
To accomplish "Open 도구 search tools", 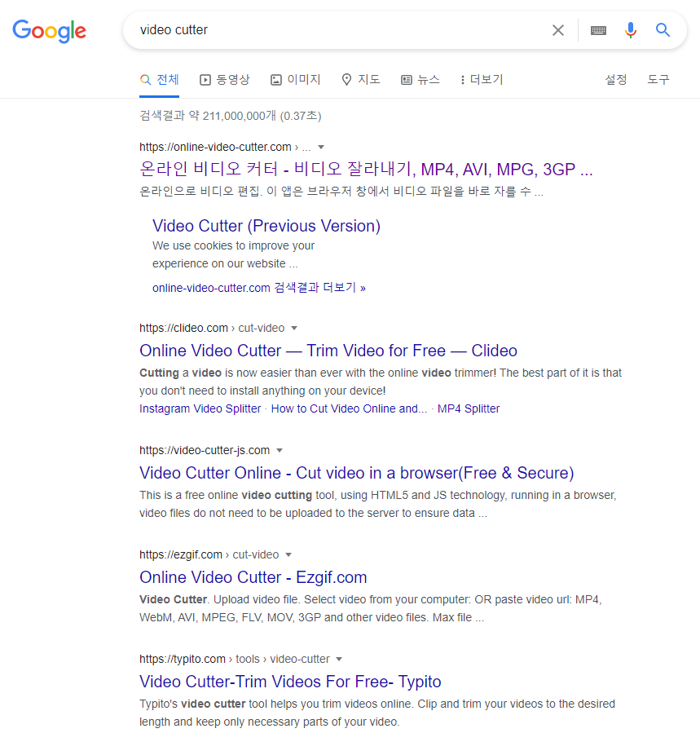I will (658, 79).
